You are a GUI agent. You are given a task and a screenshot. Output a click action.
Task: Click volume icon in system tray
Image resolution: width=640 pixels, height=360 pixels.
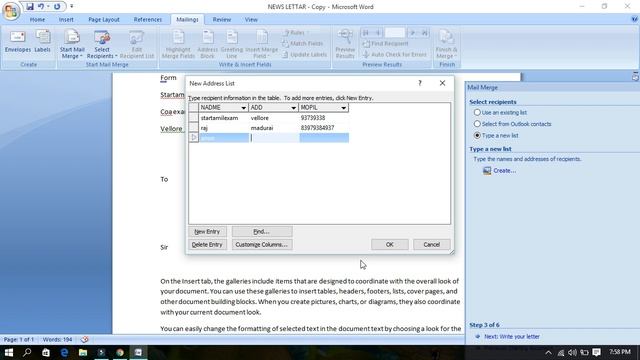572,353
